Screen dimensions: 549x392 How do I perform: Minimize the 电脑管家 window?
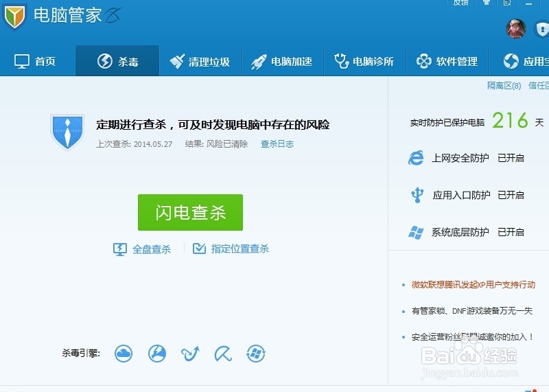click(x=528, y=3)
